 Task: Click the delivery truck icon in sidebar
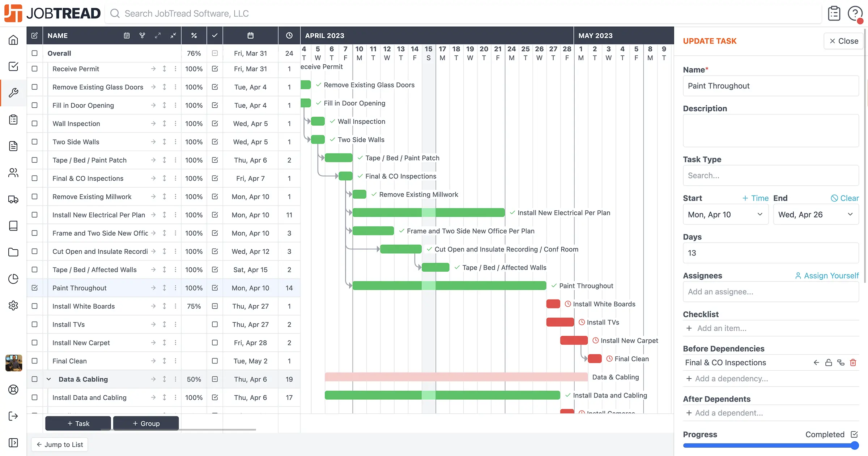coord(13,199)
